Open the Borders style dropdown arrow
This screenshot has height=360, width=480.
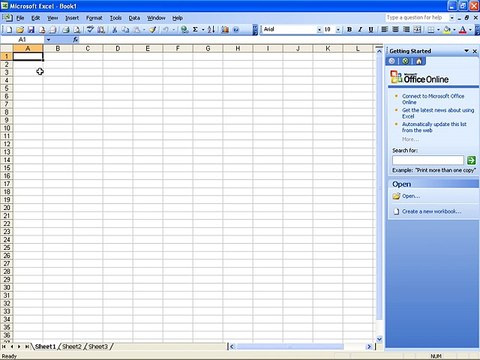[438, 30]
